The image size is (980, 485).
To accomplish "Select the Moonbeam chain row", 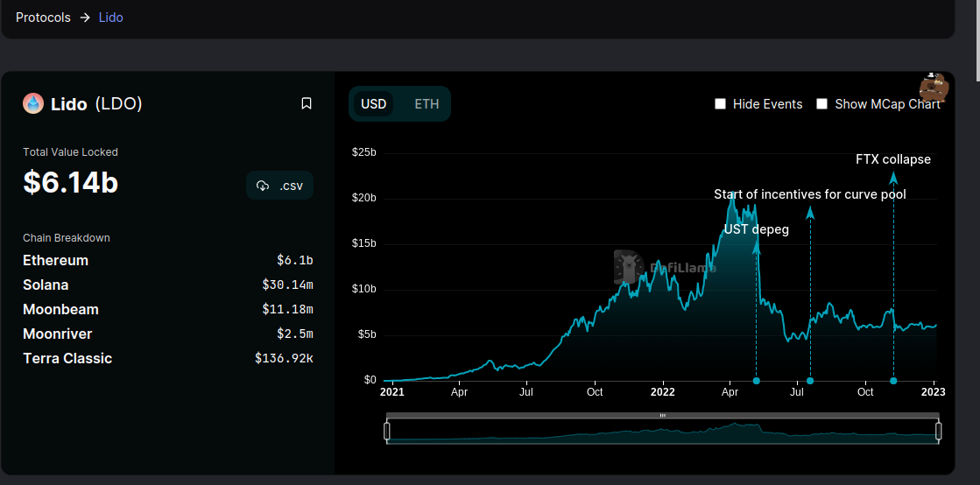I will coord(167,309).
